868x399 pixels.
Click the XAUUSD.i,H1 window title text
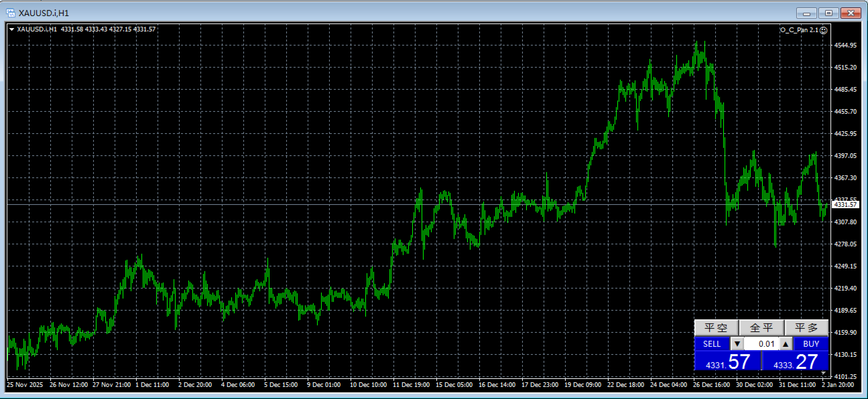[44, 13]
